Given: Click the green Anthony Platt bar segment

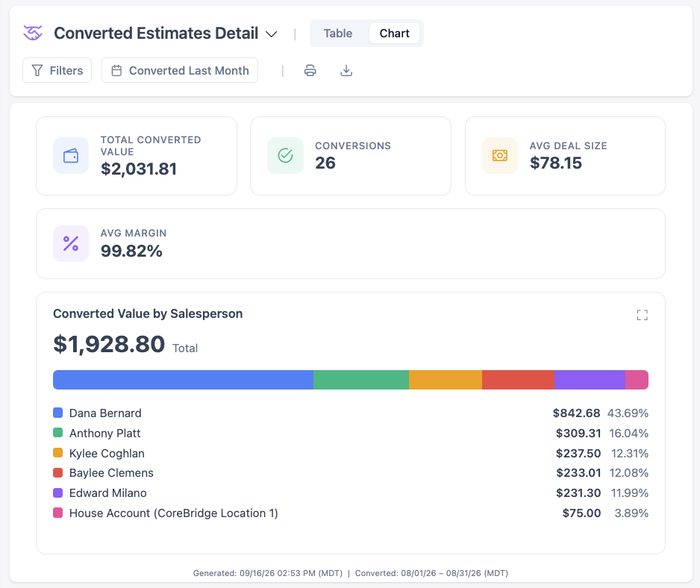Looking at the screenshot, I should 361,380.
